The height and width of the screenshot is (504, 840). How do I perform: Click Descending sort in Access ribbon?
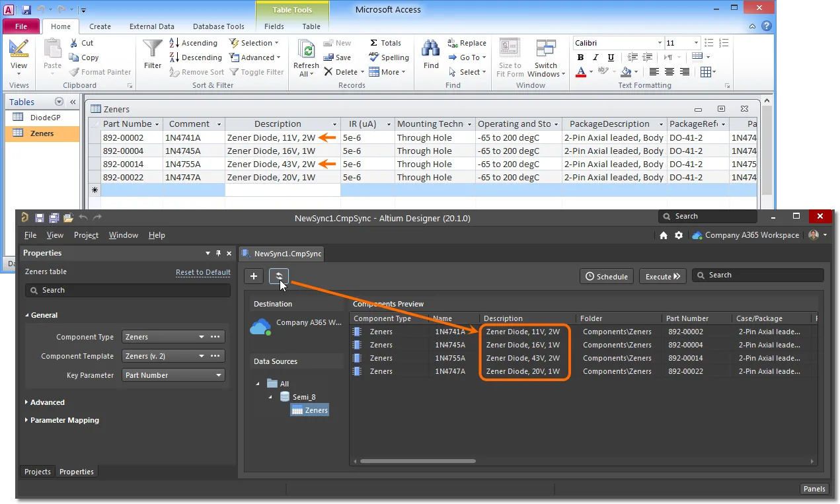[x=195, y=57]
